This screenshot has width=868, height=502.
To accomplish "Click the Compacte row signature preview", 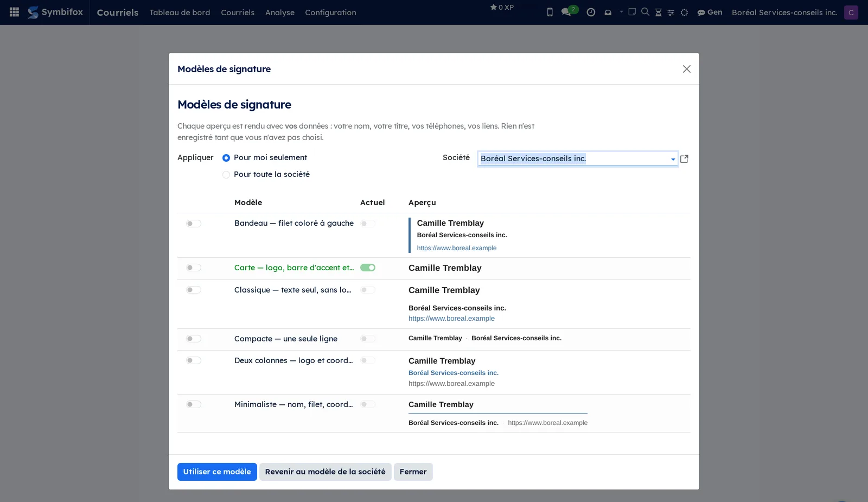I will 485,338.
